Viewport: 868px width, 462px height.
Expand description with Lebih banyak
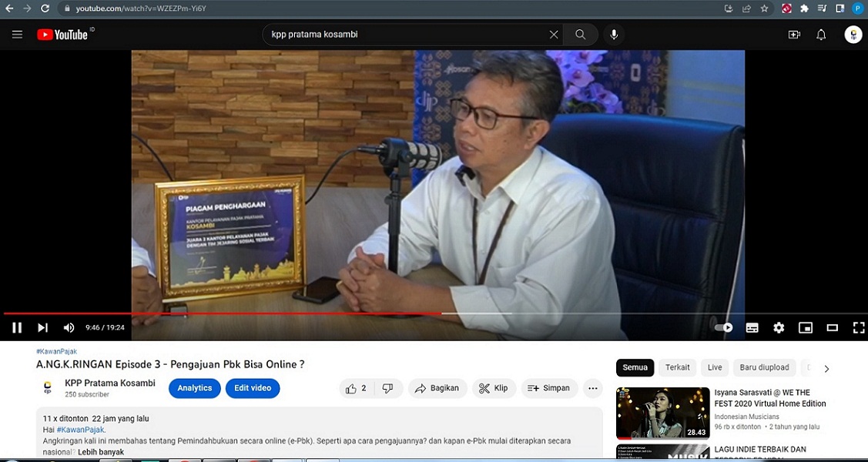click(100, 452)
